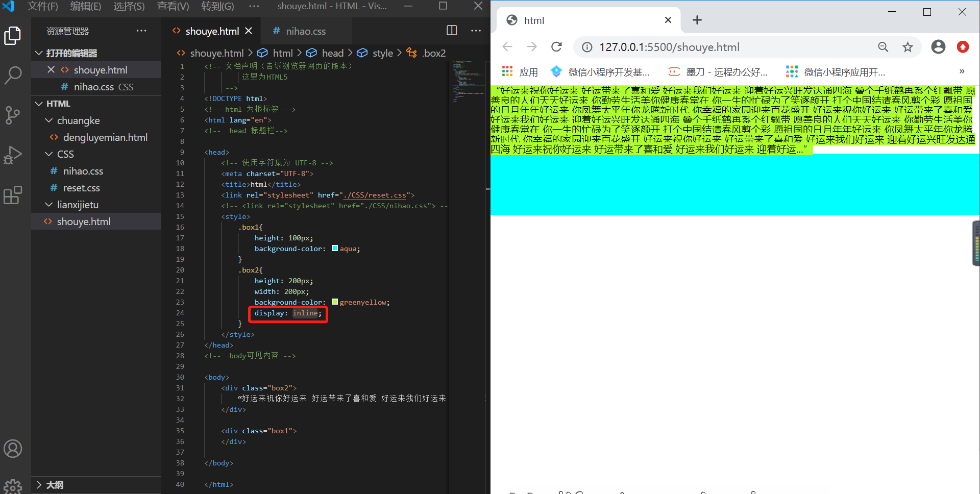The width and height of the screenshot is (980, 494).
Task: Open the 墨刀 - 远程办公好... bookmark
Action: point(718,72)
